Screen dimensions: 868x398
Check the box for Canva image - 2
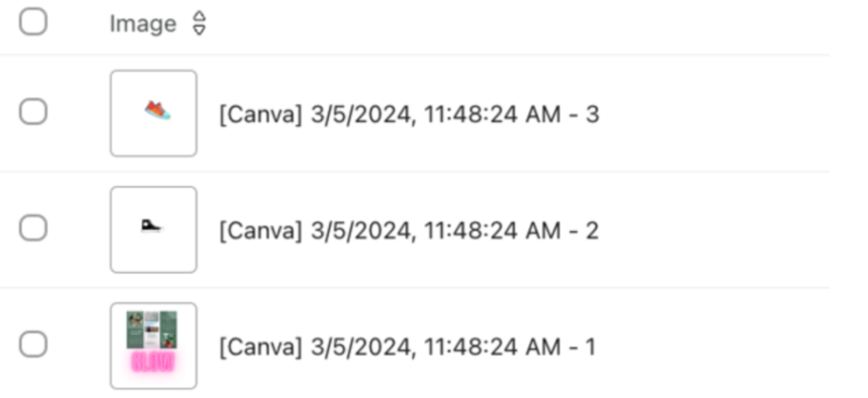coord(33,229)
